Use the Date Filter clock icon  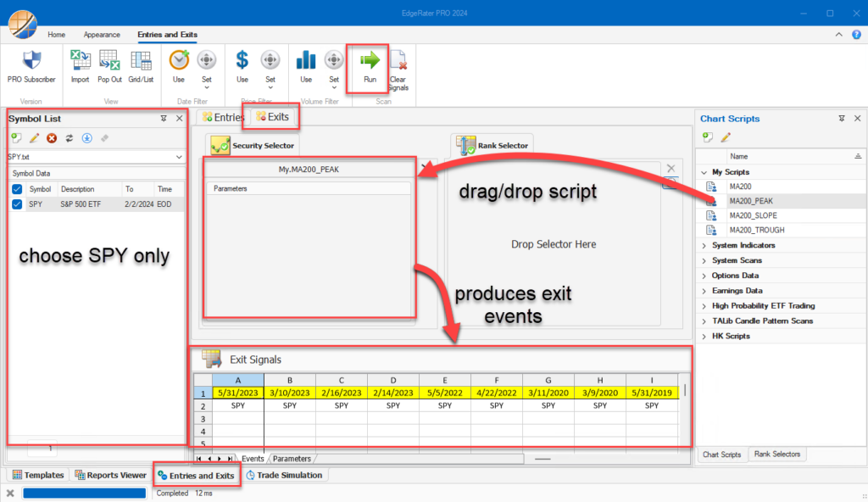click(x=179, y=60)
